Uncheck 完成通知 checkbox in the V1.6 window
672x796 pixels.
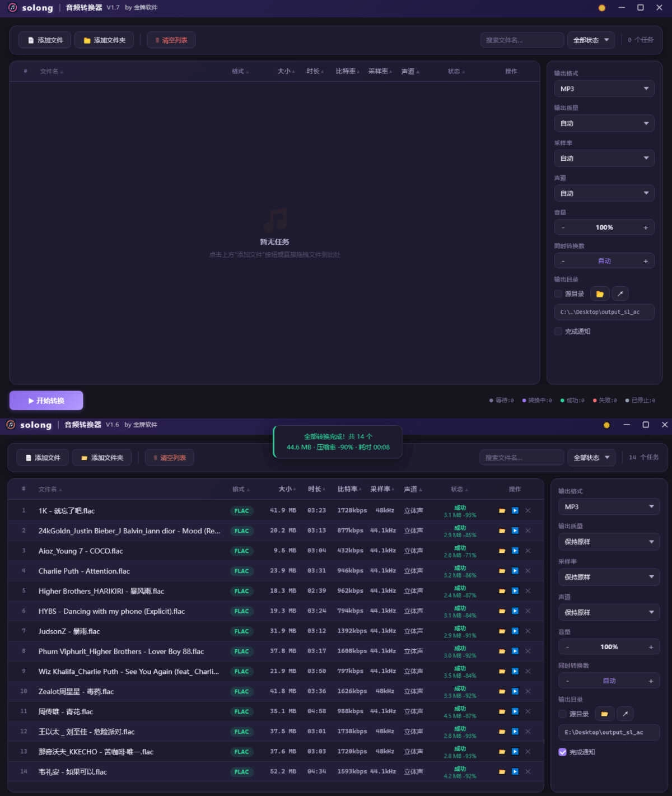(x=562, y=752)
